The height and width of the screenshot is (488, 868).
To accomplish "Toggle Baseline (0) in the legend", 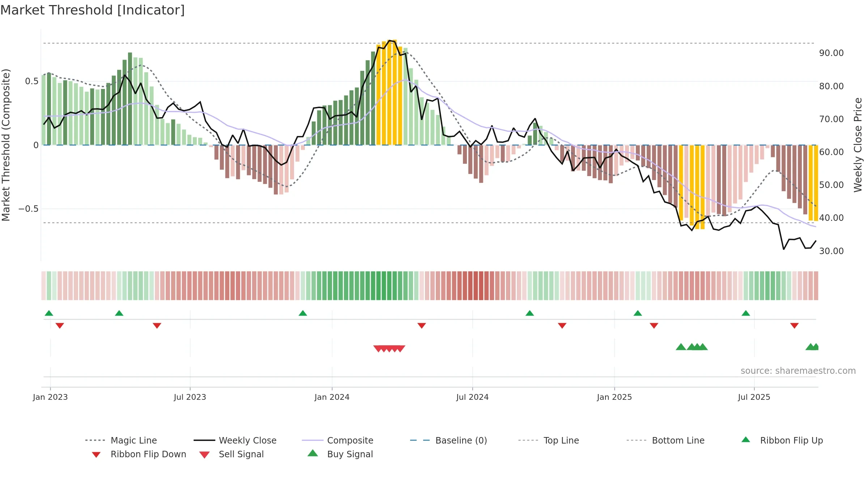I will pos(448,440).
